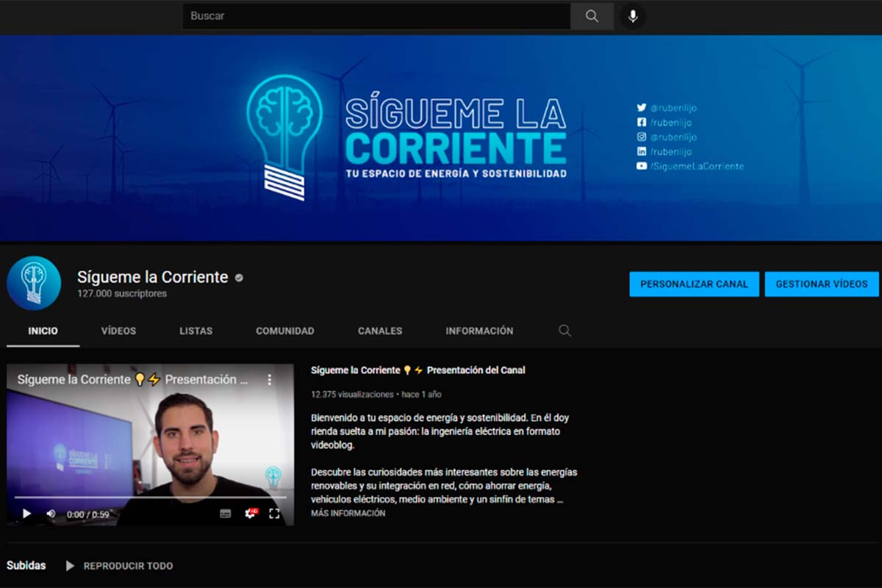The image size is (882, 588).
Task: Go to the Comunidad tab
Action: (x=284, y=331)
